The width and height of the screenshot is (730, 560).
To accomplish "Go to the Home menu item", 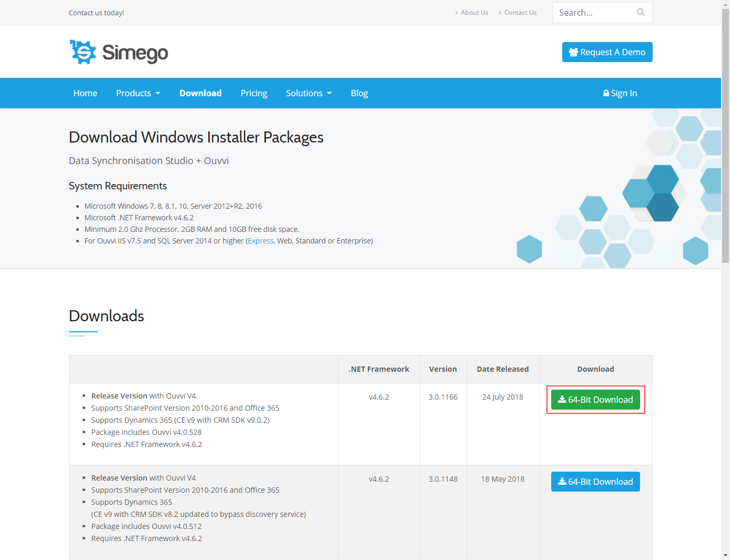I will coord(85,93).
